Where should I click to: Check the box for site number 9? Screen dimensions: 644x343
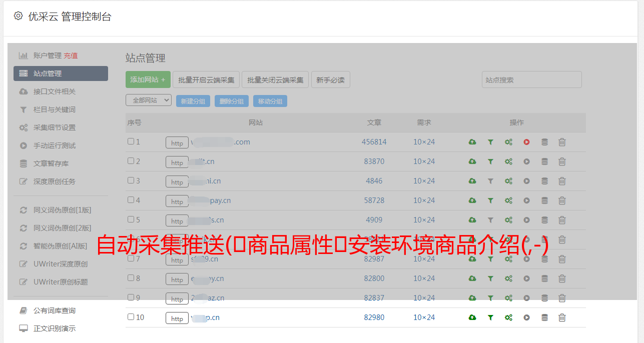click(x=131, y=297)
